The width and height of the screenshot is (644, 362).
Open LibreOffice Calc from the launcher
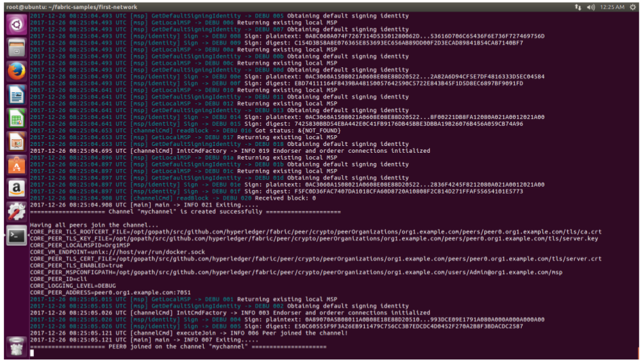pyautogui.click(x=16, y=119)
